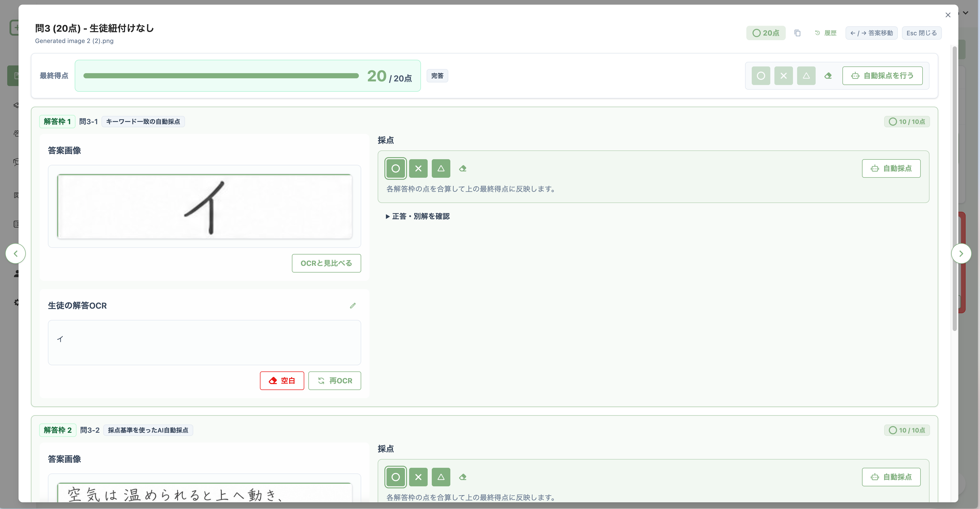Screen dimensions: 980x509
Task: Select the circle (correct) grade for 解答枠 1
Action: click(x=396, y=168)
